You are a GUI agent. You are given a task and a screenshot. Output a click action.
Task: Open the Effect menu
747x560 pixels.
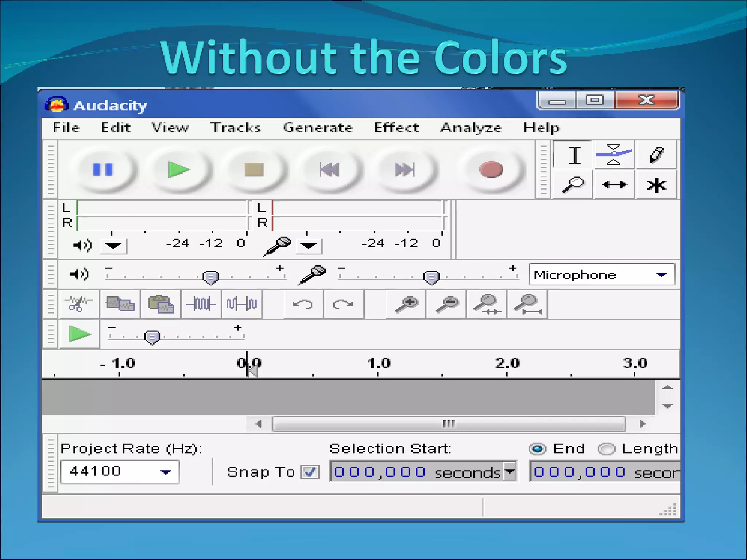point(396,128)
